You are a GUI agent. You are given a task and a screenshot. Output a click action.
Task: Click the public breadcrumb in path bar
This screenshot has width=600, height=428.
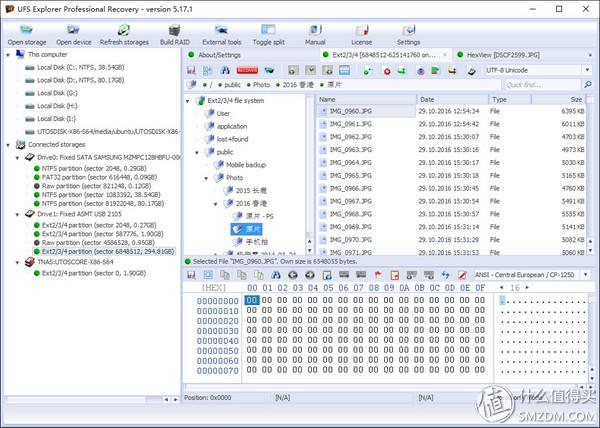coord(232,85)
